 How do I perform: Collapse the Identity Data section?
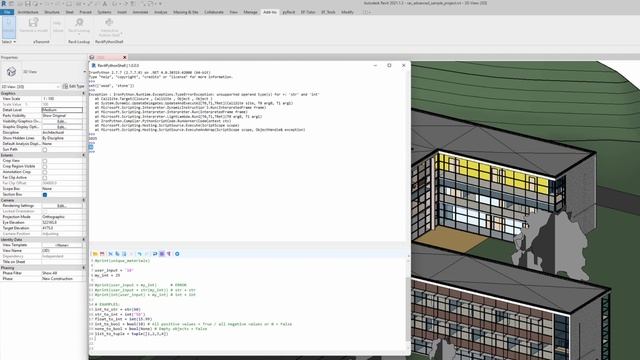(84, 240)
